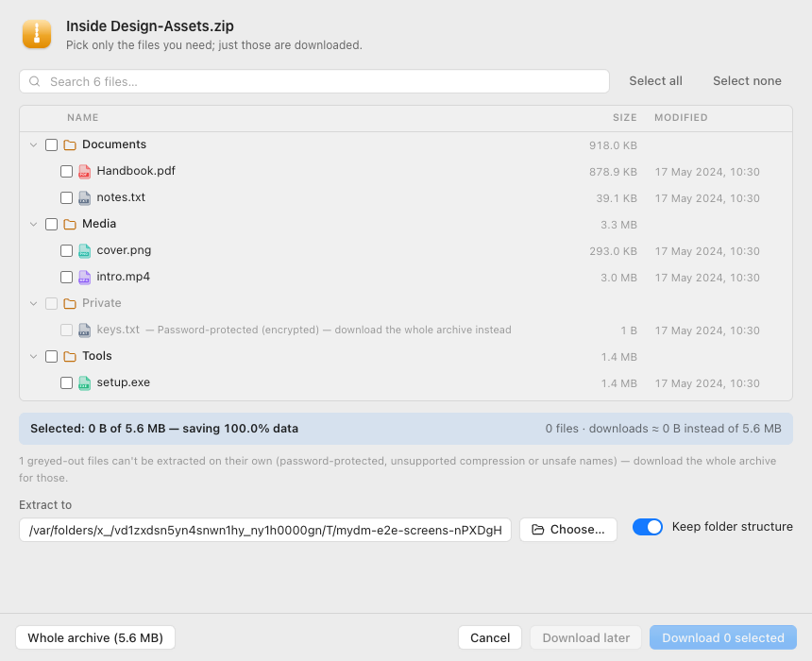Collapse the Media folder chevron
The height and width of the screenshot is (661, 812).
pos(34,225)
